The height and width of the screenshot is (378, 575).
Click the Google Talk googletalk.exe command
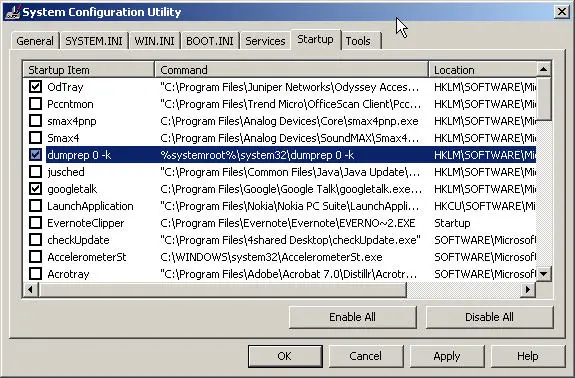291,189
